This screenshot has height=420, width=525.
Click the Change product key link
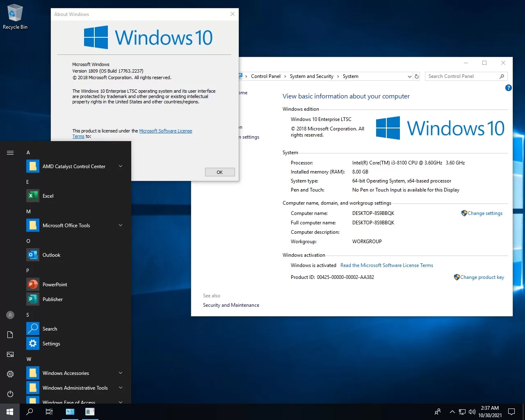(482, 277)
